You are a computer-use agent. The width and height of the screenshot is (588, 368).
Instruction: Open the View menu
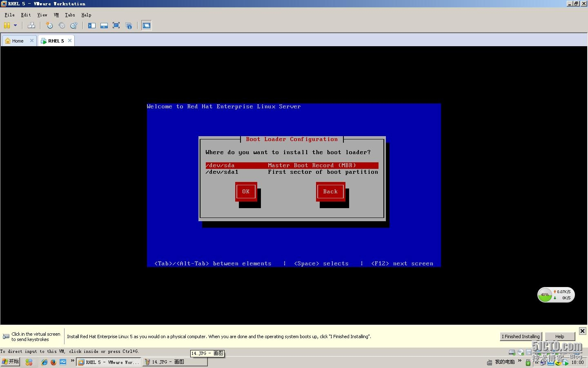pyautogui.click(x=42, y=15)
